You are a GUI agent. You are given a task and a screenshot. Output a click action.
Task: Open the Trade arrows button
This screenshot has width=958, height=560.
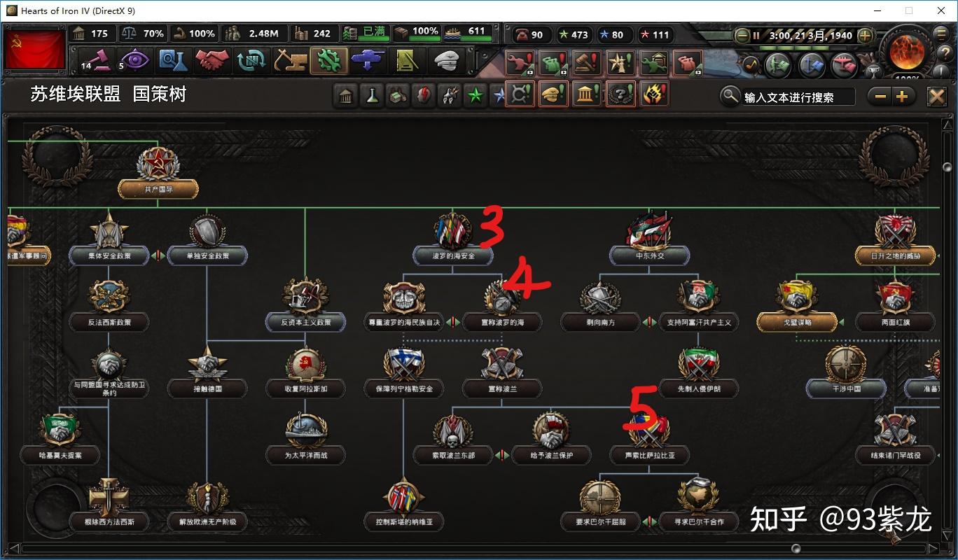tap(251, 60)
